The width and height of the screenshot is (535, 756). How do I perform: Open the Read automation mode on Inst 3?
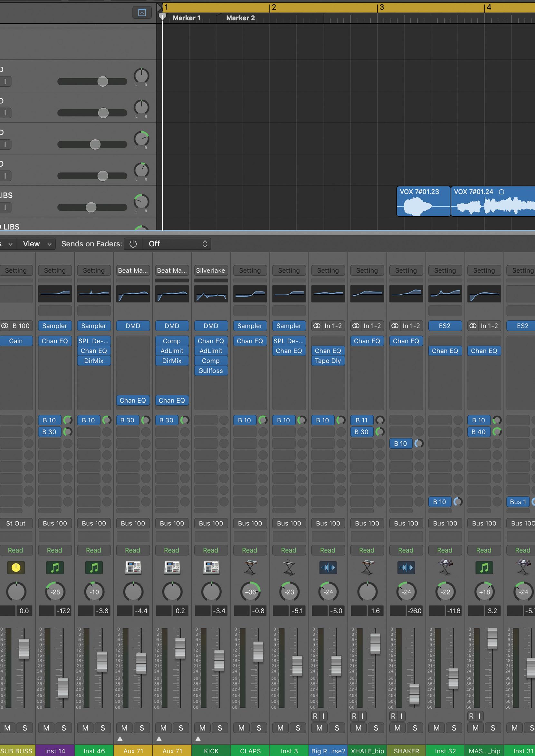(x=289, y=550)
